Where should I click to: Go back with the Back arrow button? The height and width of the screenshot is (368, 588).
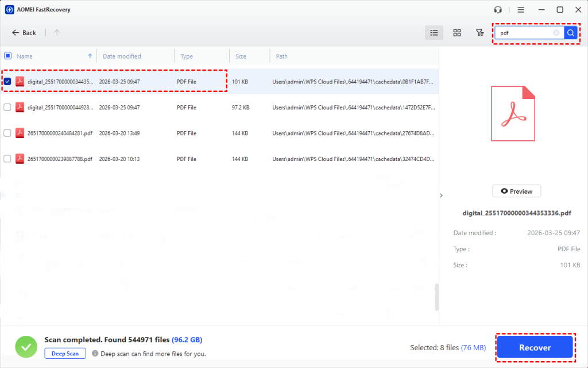coord(24,33)
